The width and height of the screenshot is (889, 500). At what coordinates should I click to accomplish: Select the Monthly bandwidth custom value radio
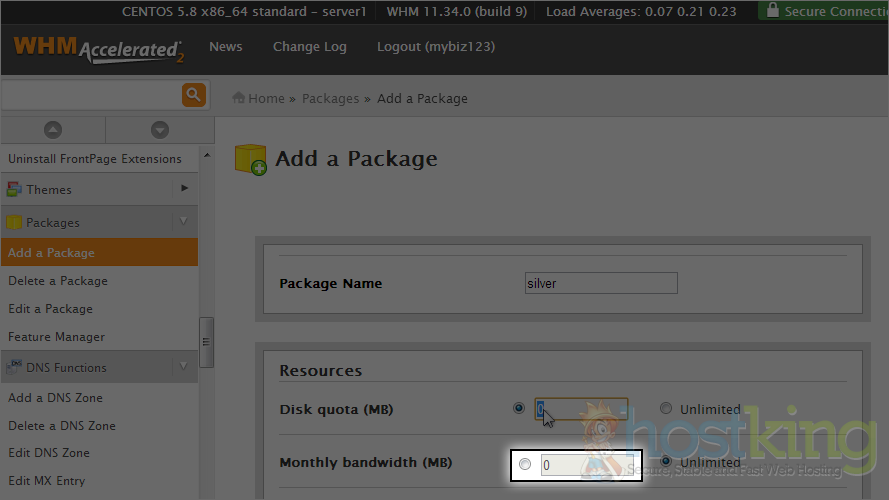(x=525, y=464)
